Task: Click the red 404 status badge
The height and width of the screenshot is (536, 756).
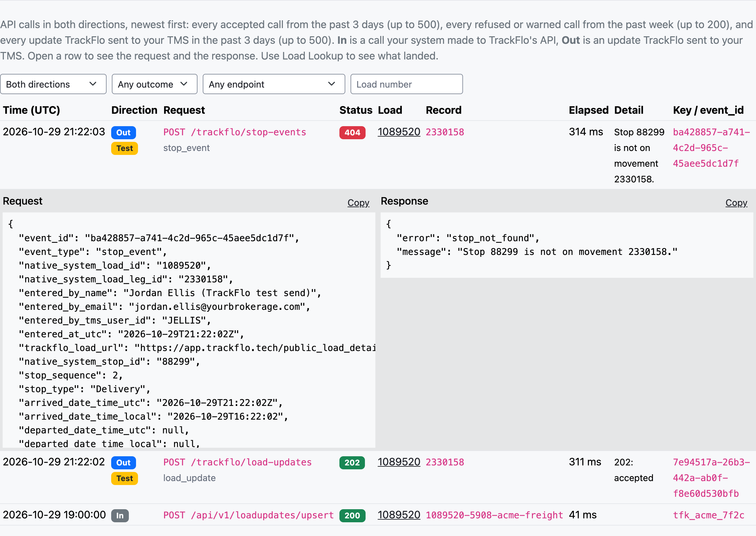Action: (352, 133)
